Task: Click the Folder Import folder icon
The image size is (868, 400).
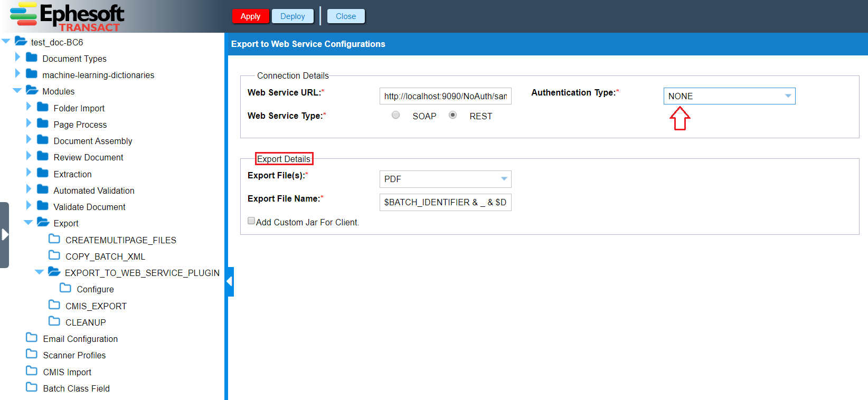Action: click(43, 107)
